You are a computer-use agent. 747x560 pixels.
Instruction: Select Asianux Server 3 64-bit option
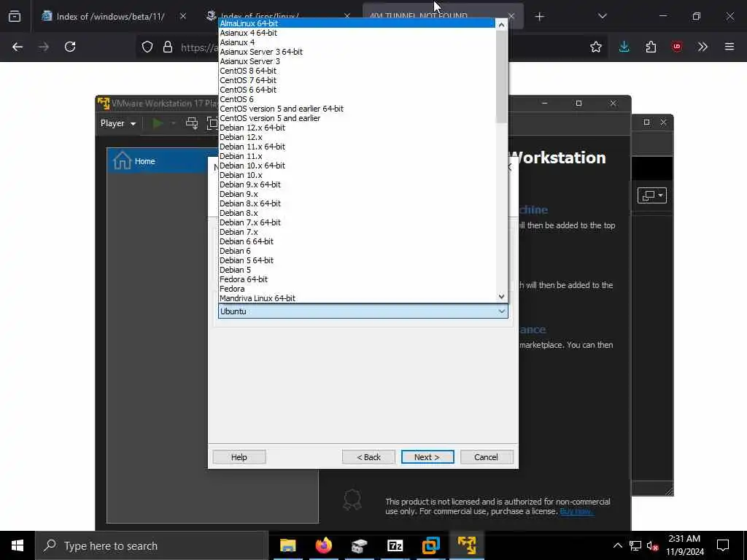pyautogui.click(x=357, y=52)
